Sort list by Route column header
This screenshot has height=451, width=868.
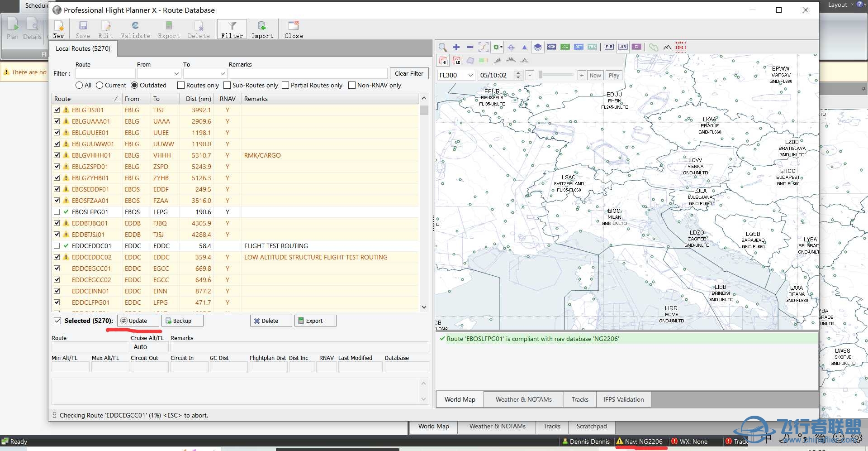pyautogui.click(x=87, y=99)
